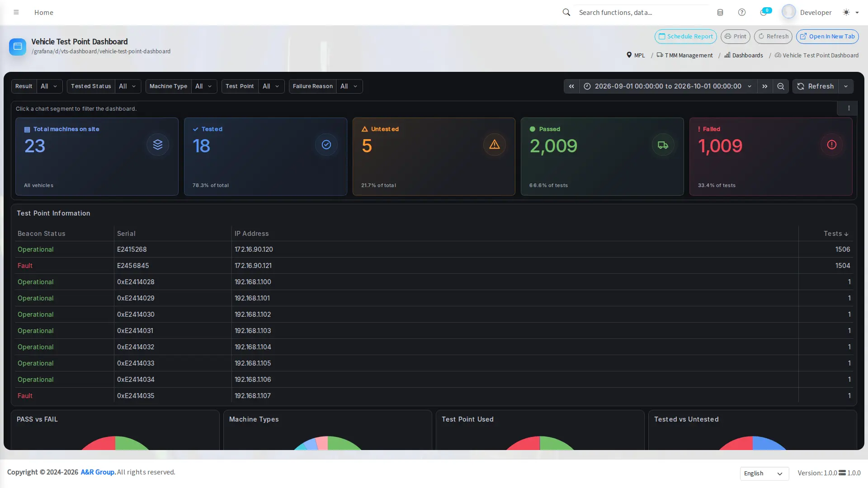Click the header Refresh button near Print
This screenshot has height=488, width=868.
pos(773,37)
